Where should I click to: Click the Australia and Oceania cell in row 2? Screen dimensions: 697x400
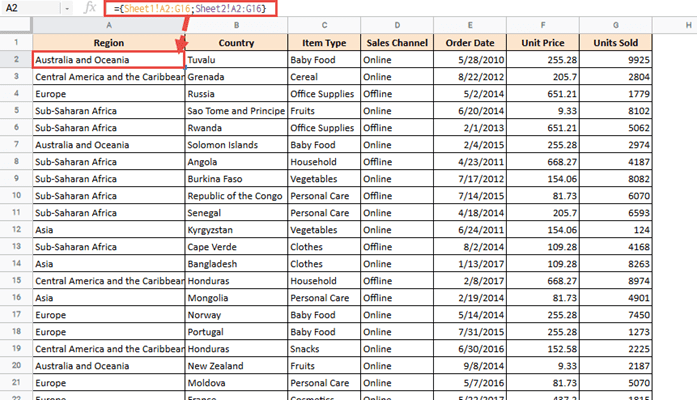coord(108,60)
